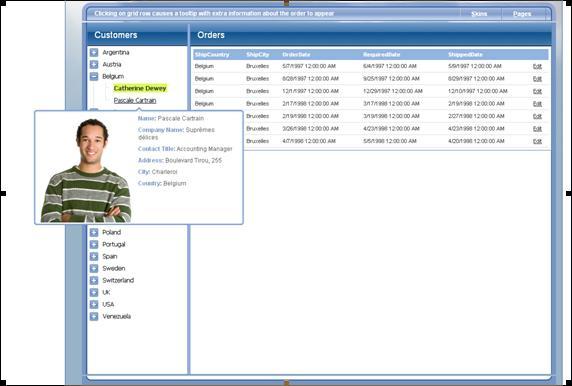Edit the order dated 8/28/1997
Screen dimensions: 572x386
pyautogui.click(x=537, y=79)
